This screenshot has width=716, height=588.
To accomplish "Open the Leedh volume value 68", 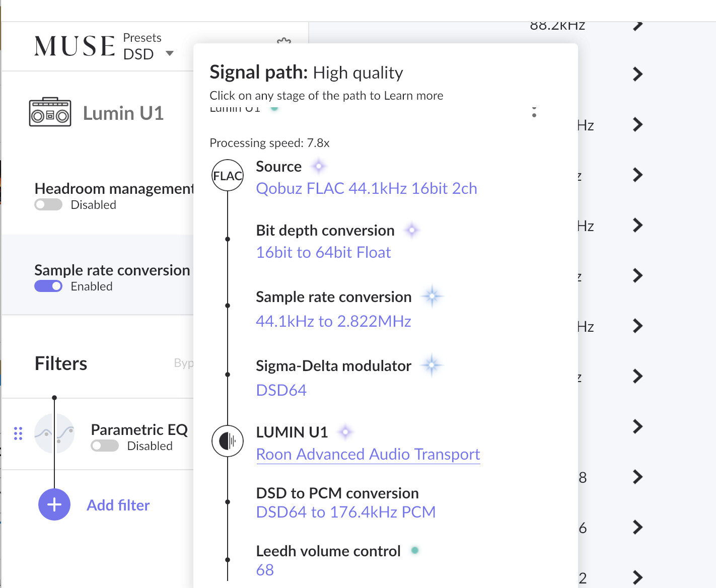I will [265, 570].
